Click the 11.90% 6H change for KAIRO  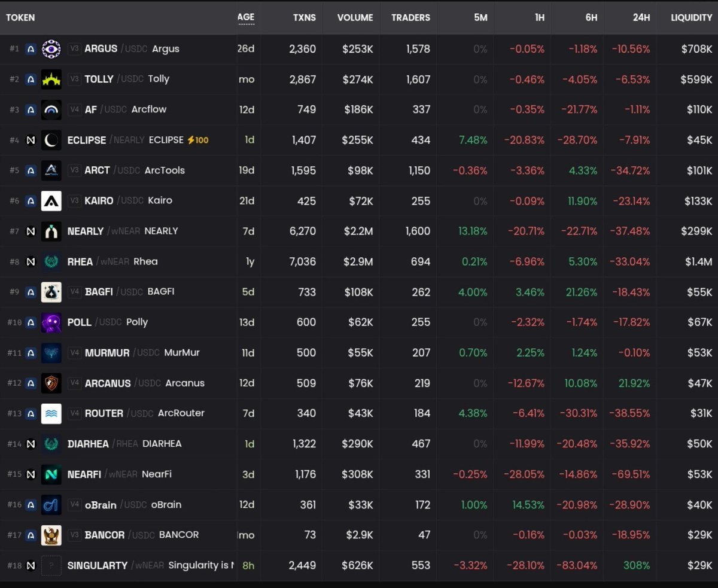click(x=581, y=201)
